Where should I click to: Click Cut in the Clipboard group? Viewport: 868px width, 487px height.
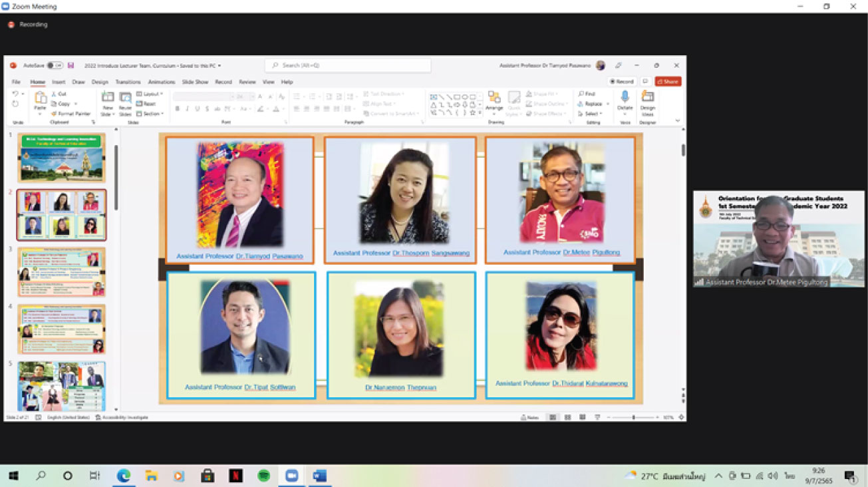(x=58, y=94)
